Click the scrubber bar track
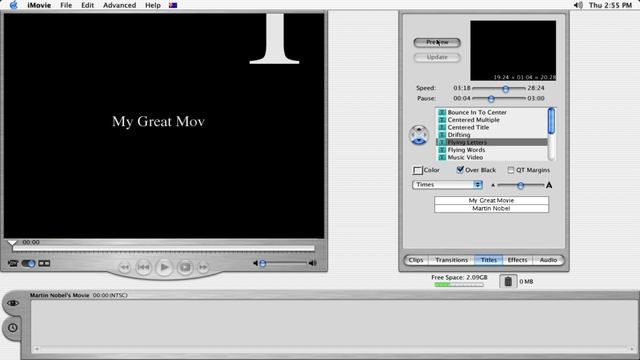The width and height of the screenshot is (640, 360). click(x=164, y=248)
